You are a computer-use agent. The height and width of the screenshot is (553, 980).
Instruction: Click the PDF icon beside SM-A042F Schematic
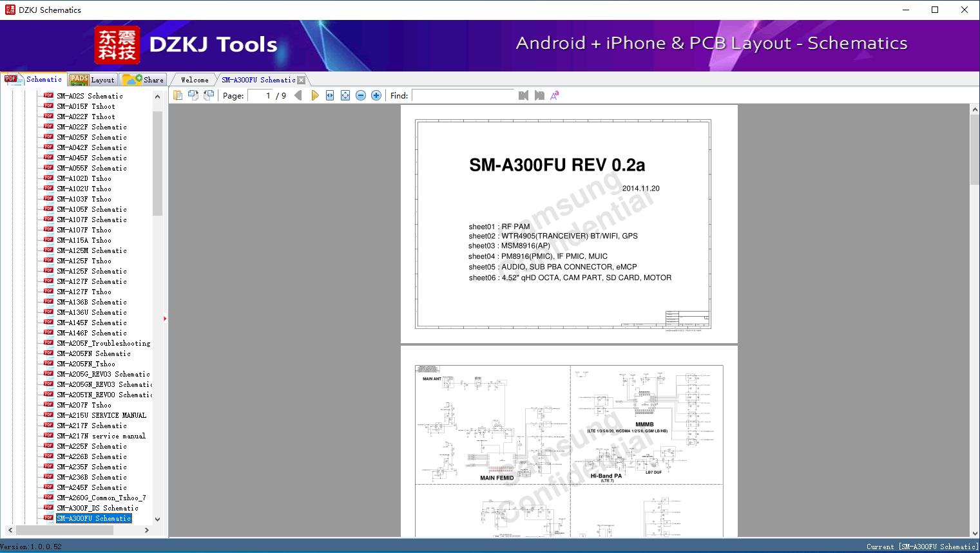coord(48,147)
